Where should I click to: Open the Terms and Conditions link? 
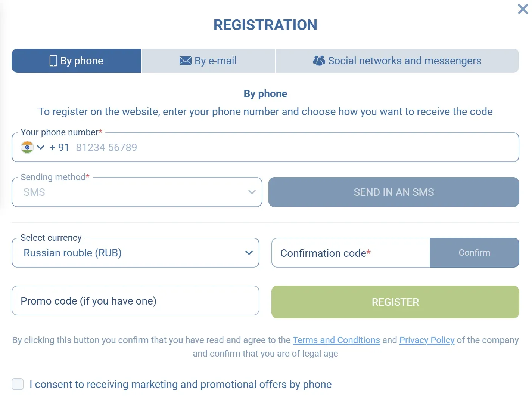[336, 340]
